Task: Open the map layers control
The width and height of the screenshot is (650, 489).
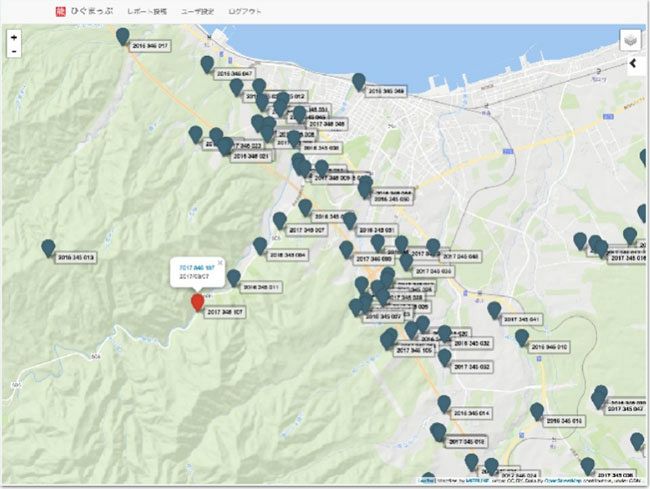Action: (x=630, y=41)
